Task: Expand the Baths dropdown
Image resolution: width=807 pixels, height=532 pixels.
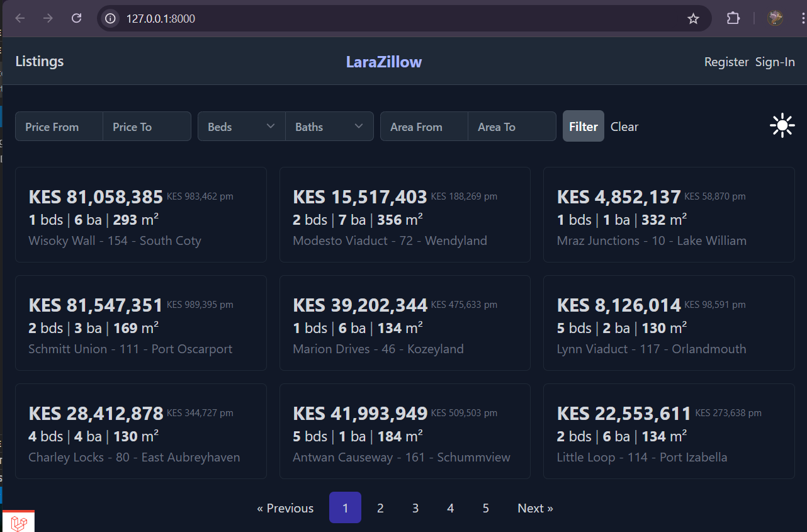Action: coord(329,127)
